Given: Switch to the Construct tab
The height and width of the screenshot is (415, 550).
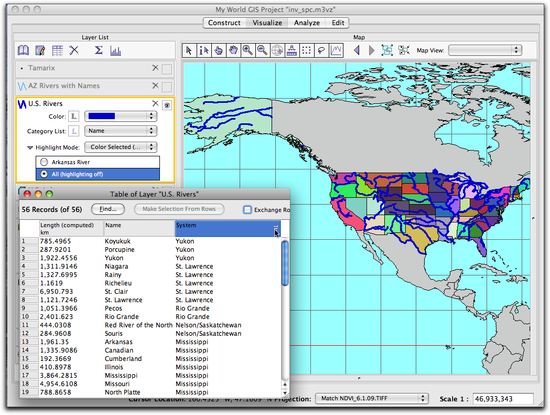Looking at the screenshot, I should (224, 23).
